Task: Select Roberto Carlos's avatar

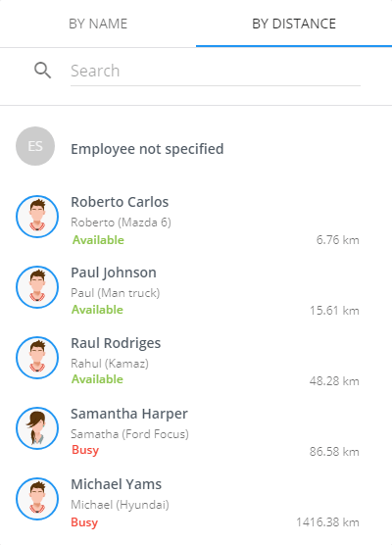Action: (37, 217)
